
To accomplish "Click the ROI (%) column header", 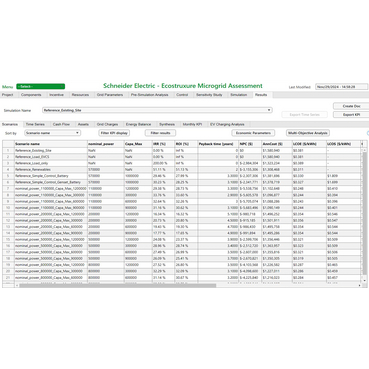I will [x=186, y=144].
